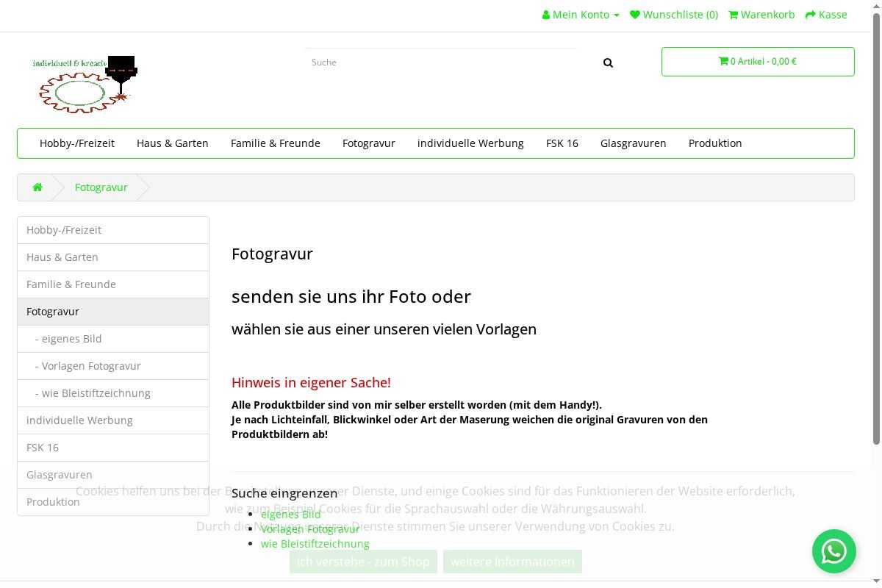This screenshot has height=588, width=882.
Task: Open Hobby-/Freizeit in top navigation bar
Action: [77, 143]
